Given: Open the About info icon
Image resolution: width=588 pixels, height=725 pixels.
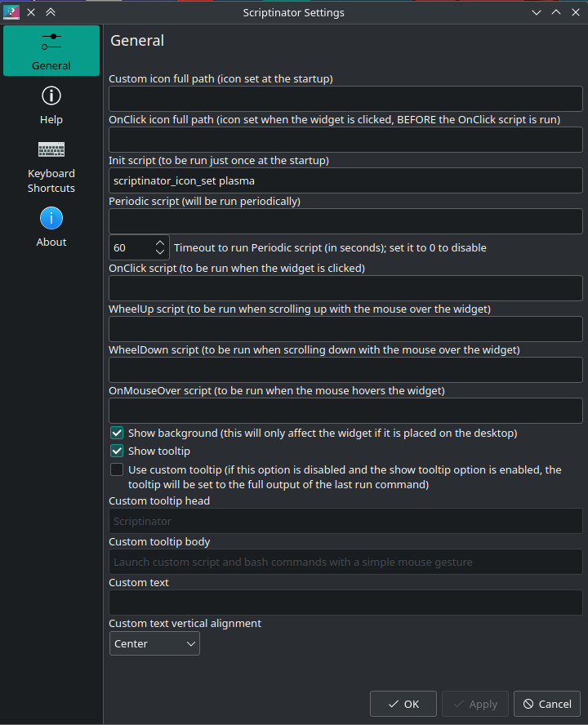Looking at the screenshot, I should click(51, 218).
